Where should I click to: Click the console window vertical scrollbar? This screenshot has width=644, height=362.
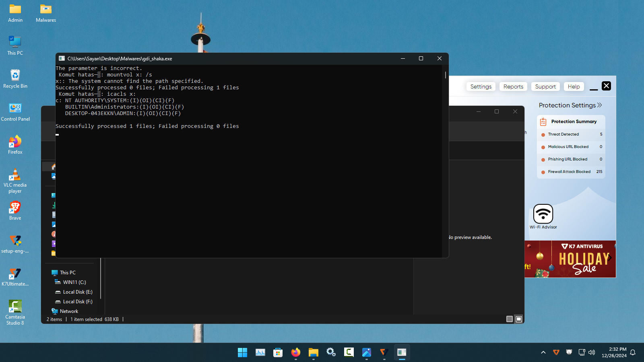(446, 75)
